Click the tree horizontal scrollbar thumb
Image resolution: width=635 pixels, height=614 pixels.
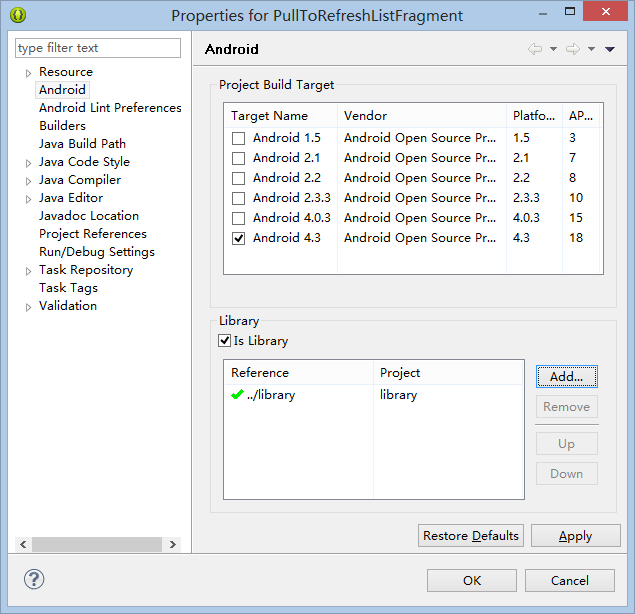[97, 544]
